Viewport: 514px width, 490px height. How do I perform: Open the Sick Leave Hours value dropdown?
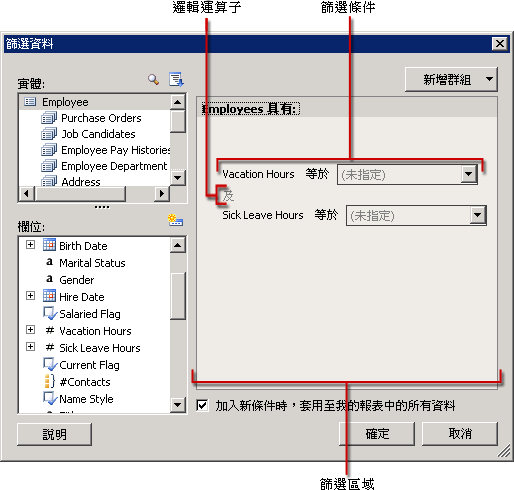click(x=478, y=215)
